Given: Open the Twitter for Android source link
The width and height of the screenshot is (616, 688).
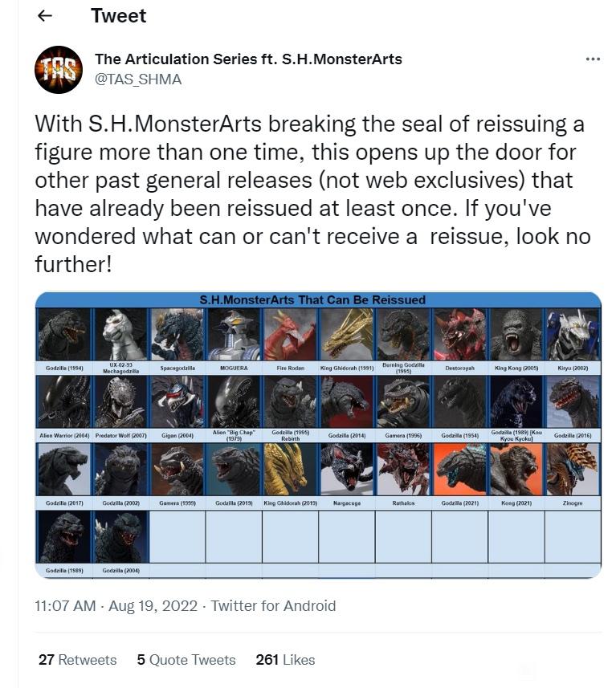Looking at the screenshot, I should [x=273, y=605].
